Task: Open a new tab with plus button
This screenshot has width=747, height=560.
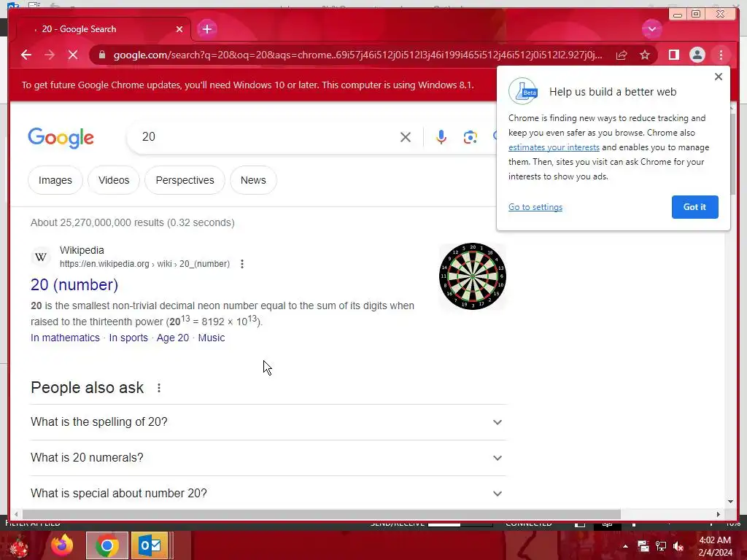Action: 206,29
